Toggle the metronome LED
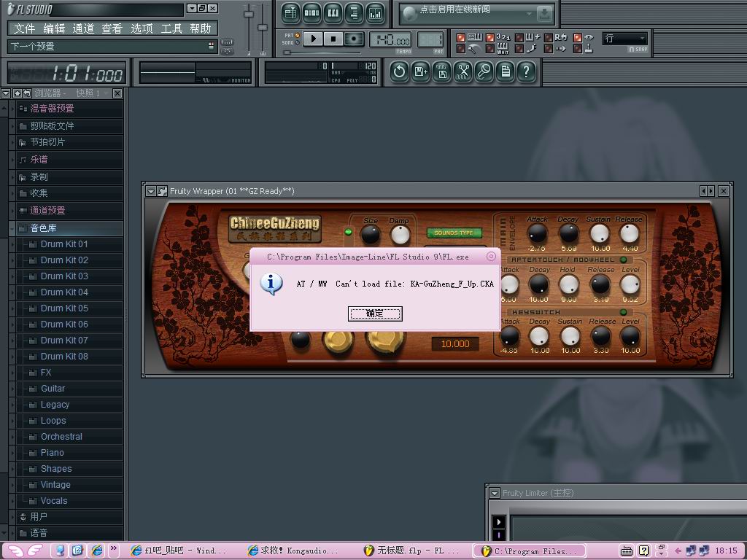Screen dimensions: 747x560 [461, 49]
